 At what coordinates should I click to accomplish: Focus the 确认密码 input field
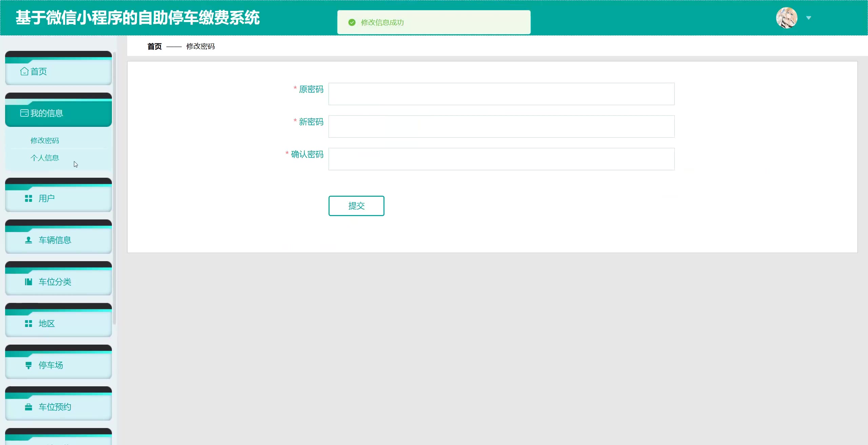click(x=501, y=159)
